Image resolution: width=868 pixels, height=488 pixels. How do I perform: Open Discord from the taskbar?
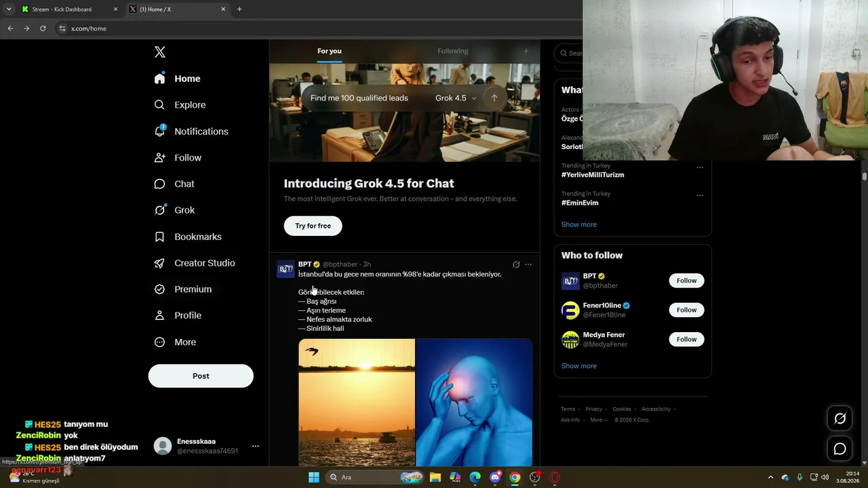point(495,477)
